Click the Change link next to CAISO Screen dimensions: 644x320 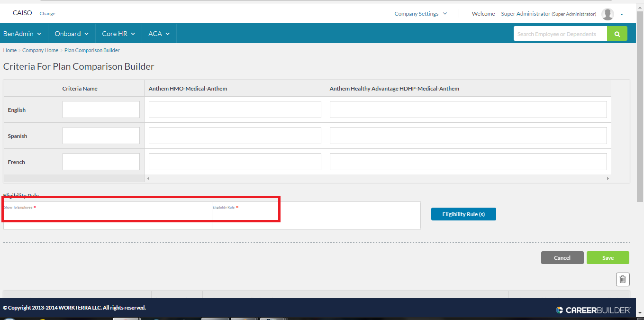47,14
